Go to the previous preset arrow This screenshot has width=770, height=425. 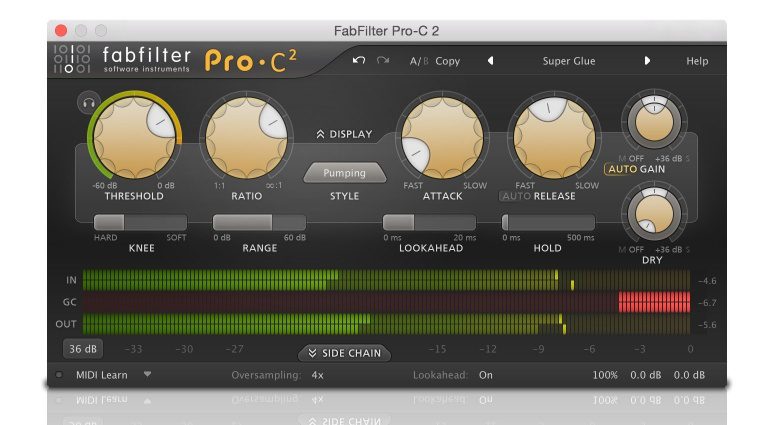[490, 61]
